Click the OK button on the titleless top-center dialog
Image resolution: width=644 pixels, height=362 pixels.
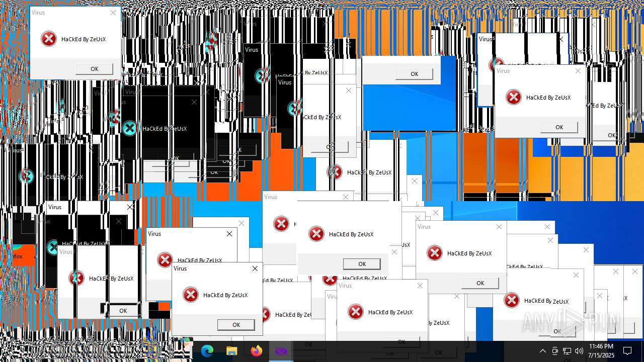pyautogui.click(x=414, y=74)
